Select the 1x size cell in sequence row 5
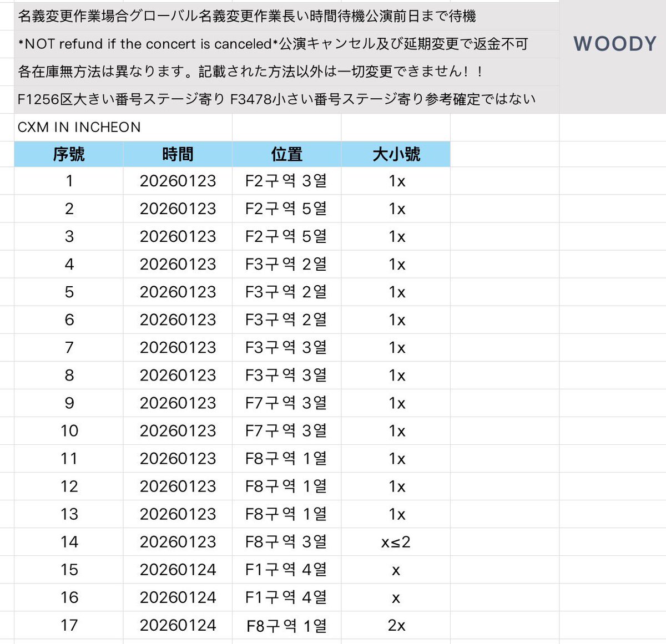Screen dimensions: 666x644 point(396,292)
